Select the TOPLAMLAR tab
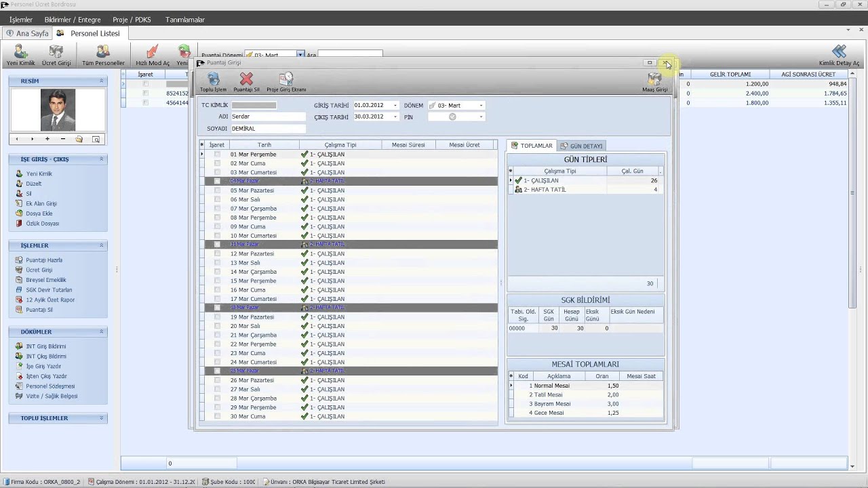This screenshot has height=488, width=868. click(532, 146)
